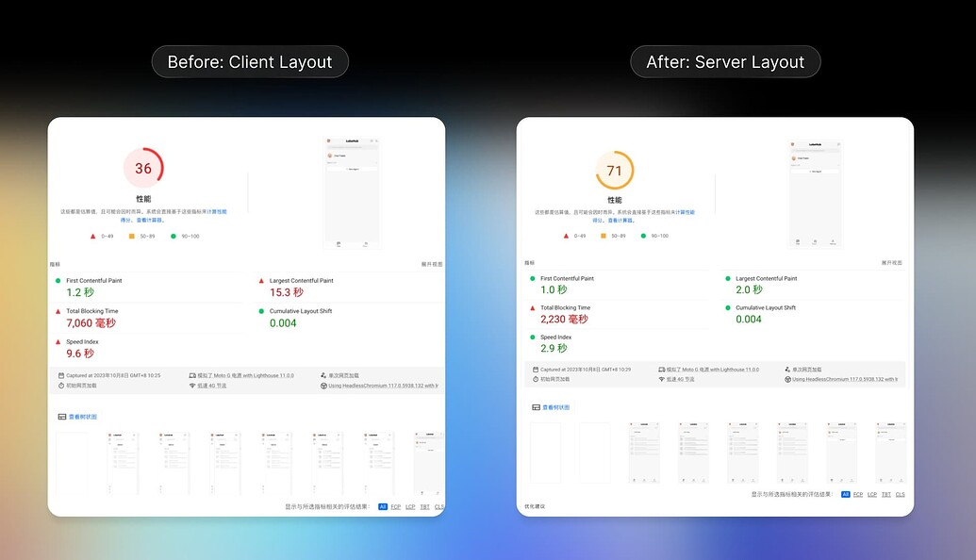Select the LCP metric filter in After panel

click(872, 495)
